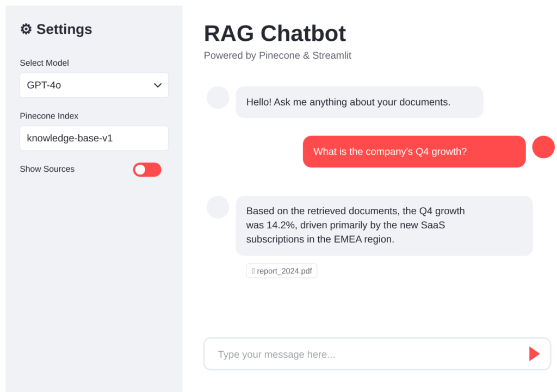Select the Q4 growth question bubble
This screenshot has height=392, width=557.
(414, 152)
